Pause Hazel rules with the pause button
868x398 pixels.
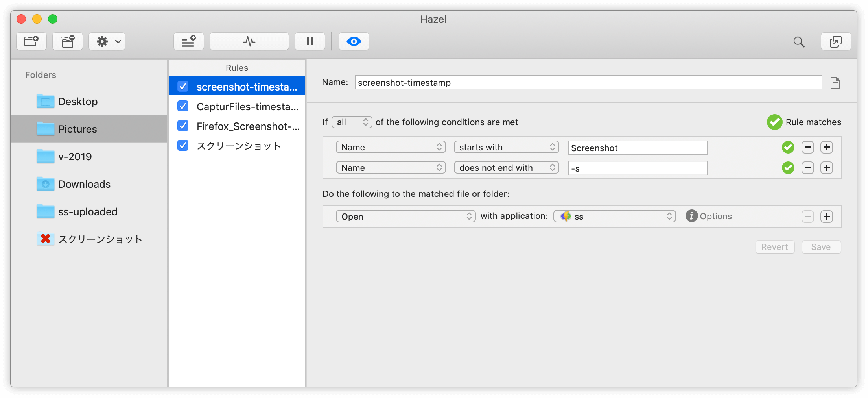point(310,41)
